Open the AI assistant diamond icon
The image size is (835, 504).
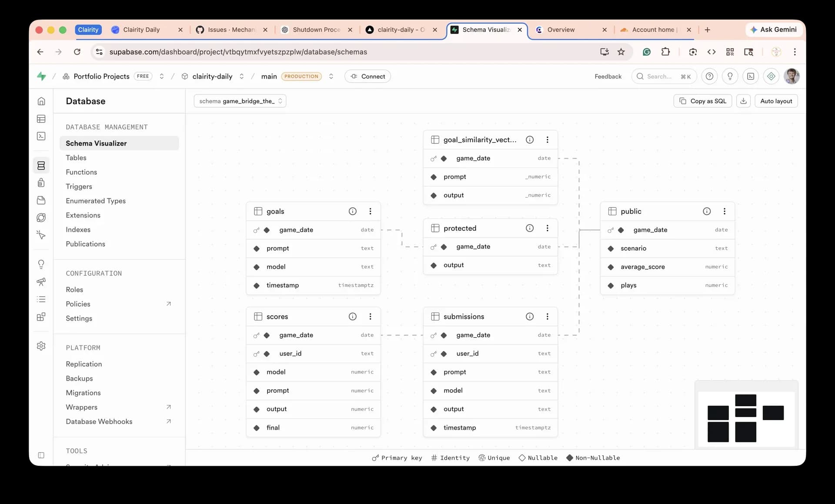click(771, 76)
